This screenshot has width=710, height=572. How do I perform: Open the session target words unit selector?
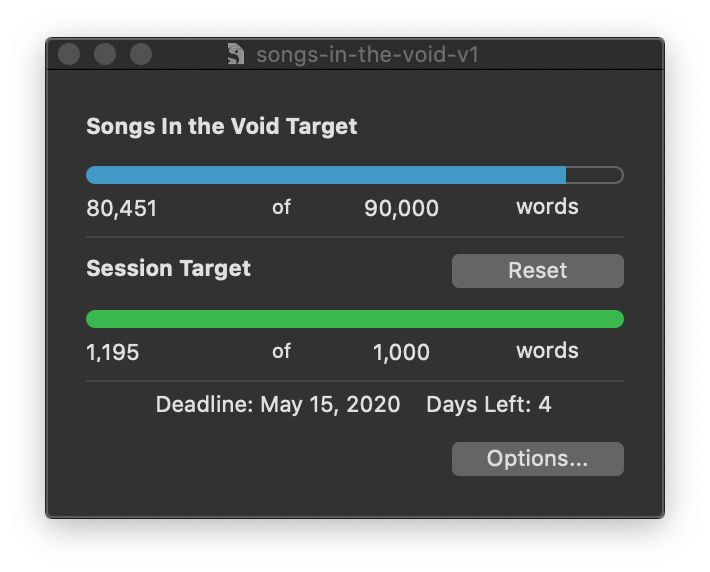547,351
